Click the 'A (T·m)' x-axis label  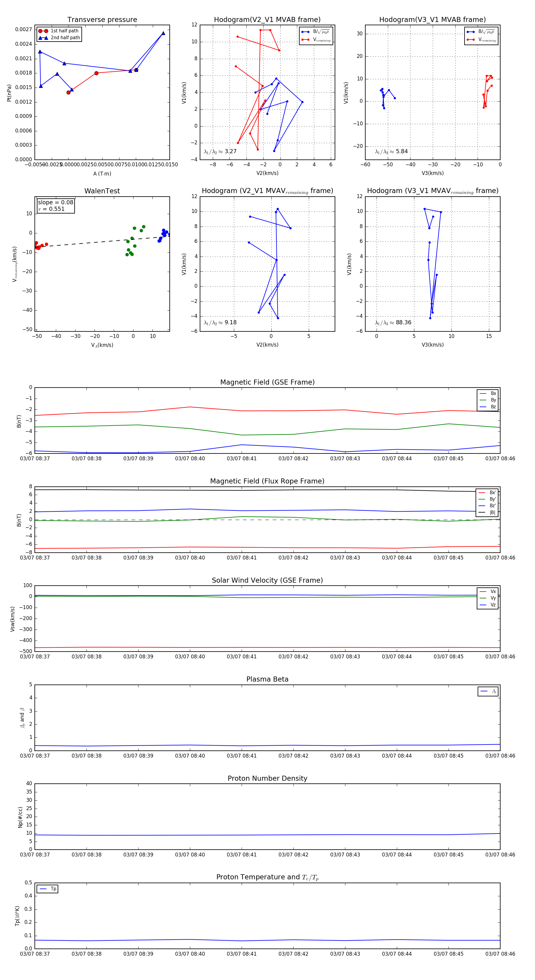[x=102, y=174]
